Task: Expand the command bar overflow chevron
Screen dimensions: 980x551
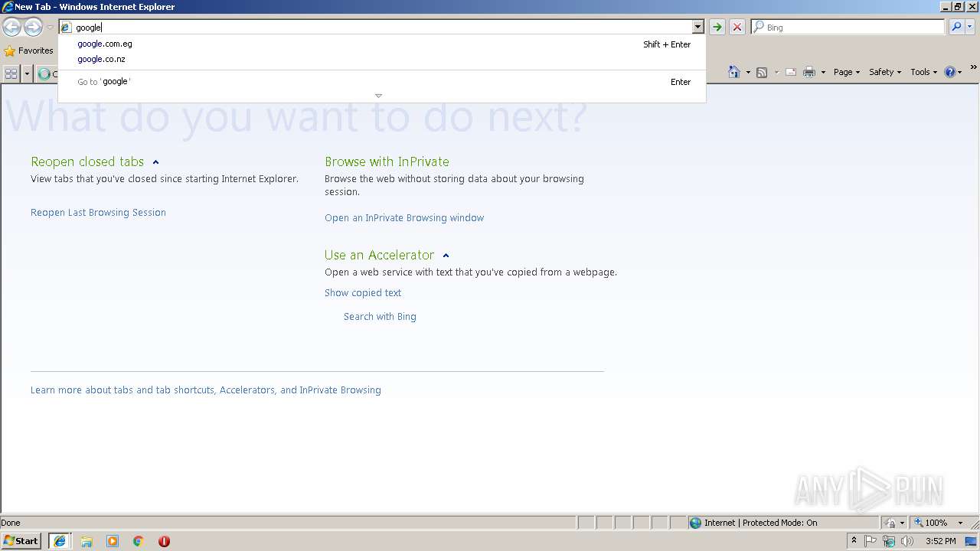Action: click(x=974, y=68)
